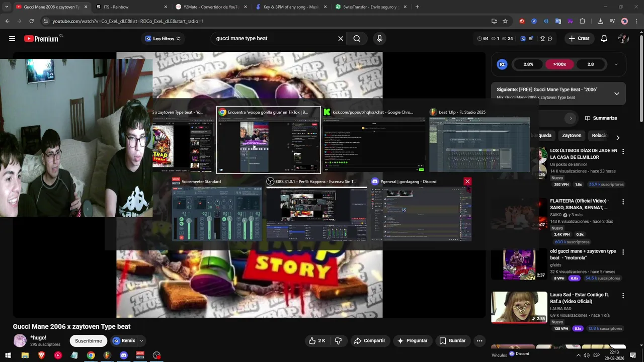This screenshot has height=362, width=644.
Task: Switch to ITS - Rainbow tab
Action: point(132,7)
